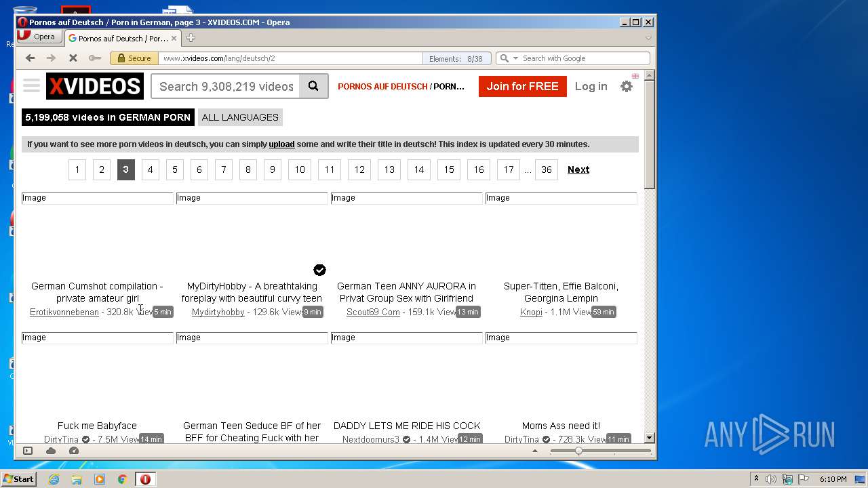Click the Join for FREE button
The image size is (868, 488).
click(522, 86)
